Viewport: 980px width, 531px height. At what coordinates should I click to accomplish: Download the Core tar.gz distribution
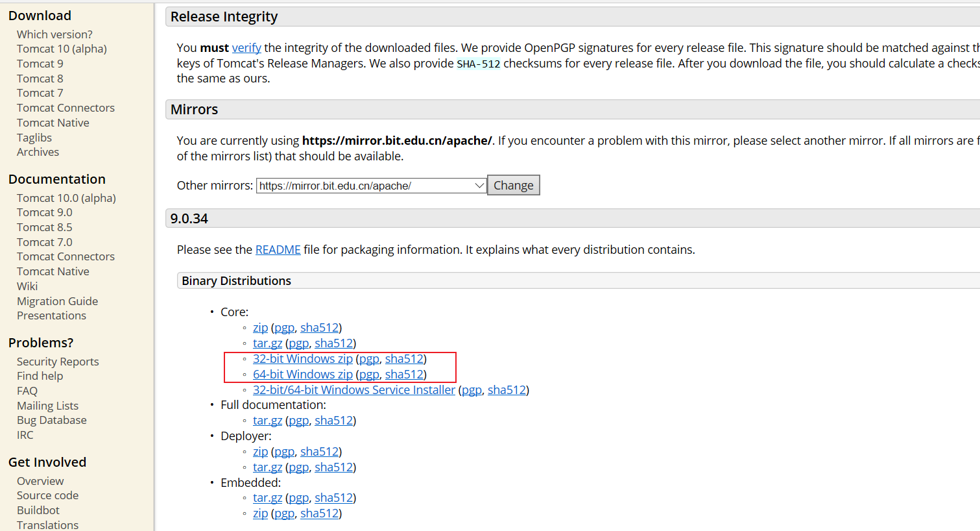[x=267, y=343]
